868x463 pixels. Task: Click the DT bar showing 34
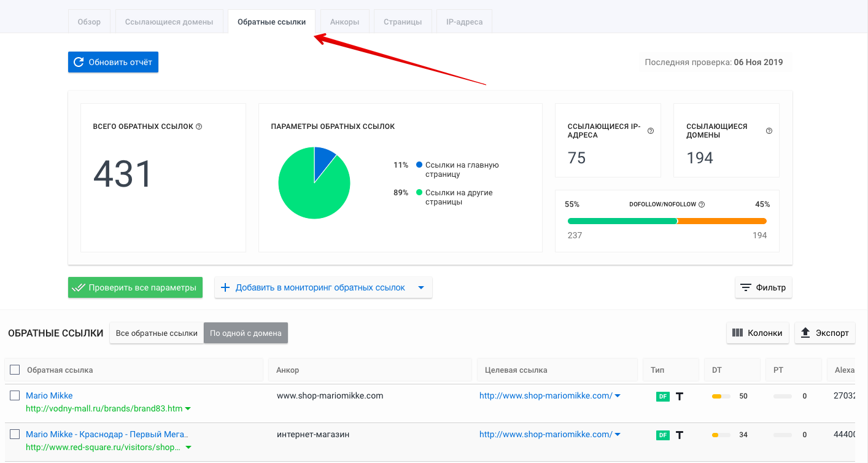click(x=721, y=435)
